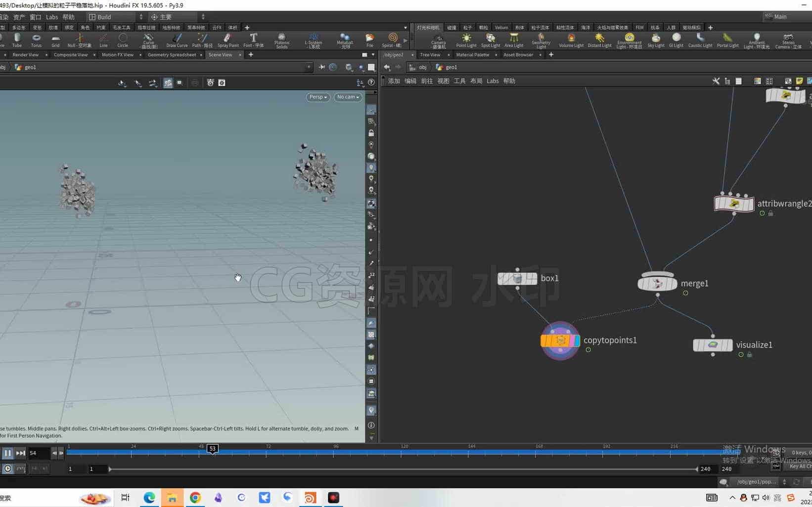This screenshot has width=812, height=507.
Task: Click the Key All Channels button
Action: point(800,466)
